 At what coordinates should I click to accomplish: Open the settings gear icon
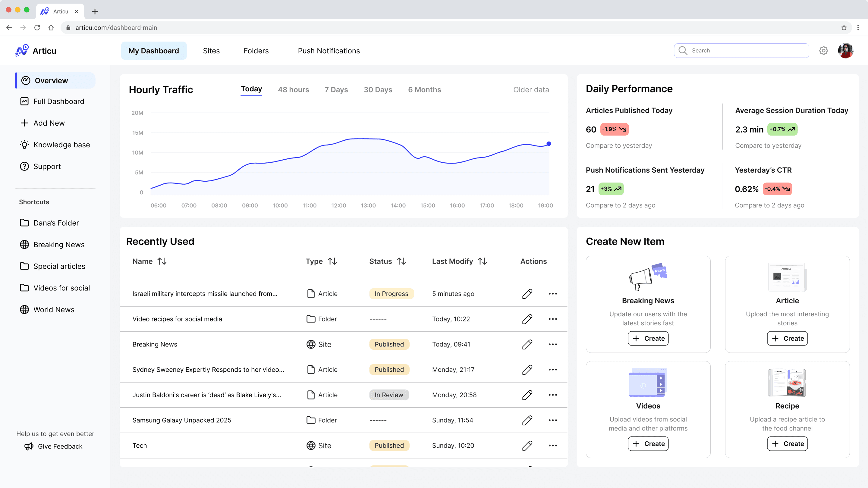tap(823, 51)
